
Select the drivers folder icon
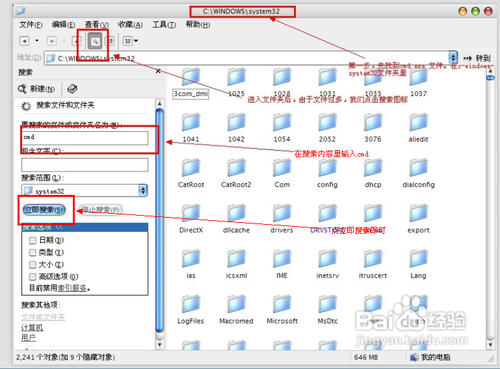pos(282,213)
